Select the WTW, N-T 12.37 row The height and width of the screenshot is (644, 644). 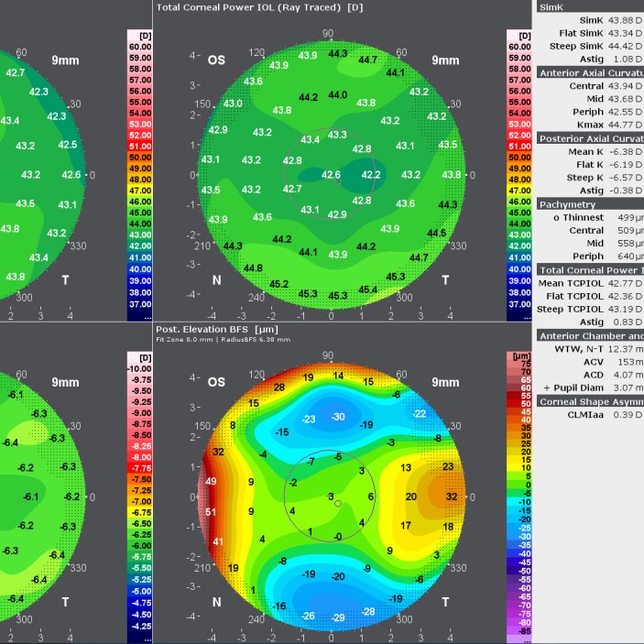pyautogui.click(x=599, y=349)
